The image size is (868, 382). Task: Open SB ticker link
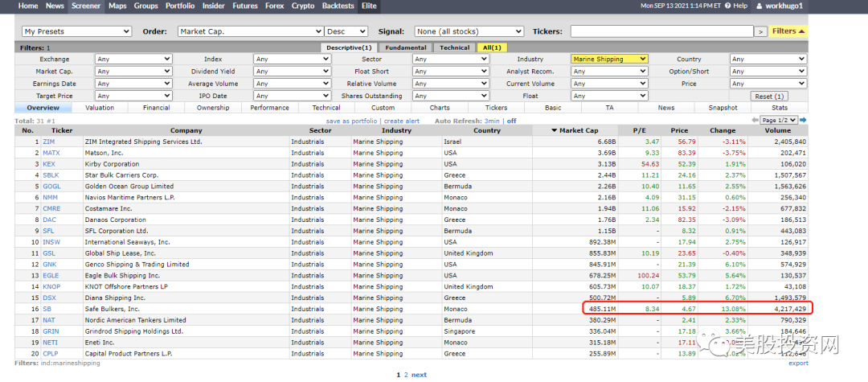[47, 309]
